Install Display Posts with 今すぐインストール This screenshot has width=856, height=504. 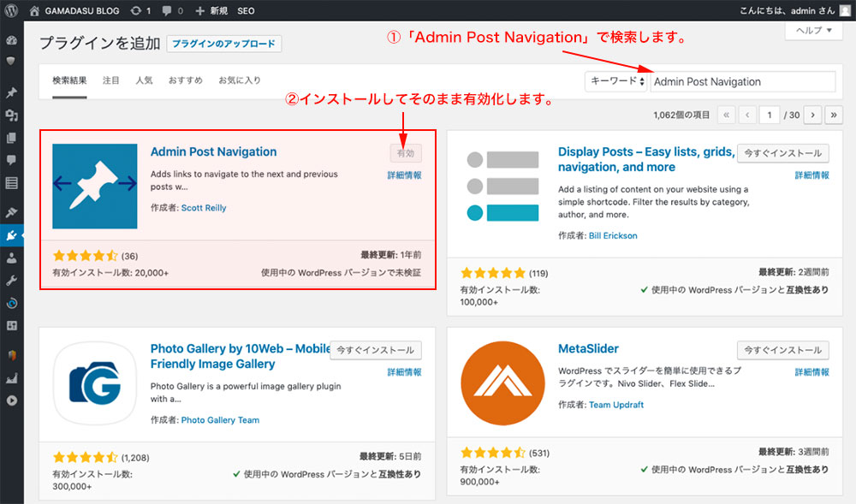(783, 153)
